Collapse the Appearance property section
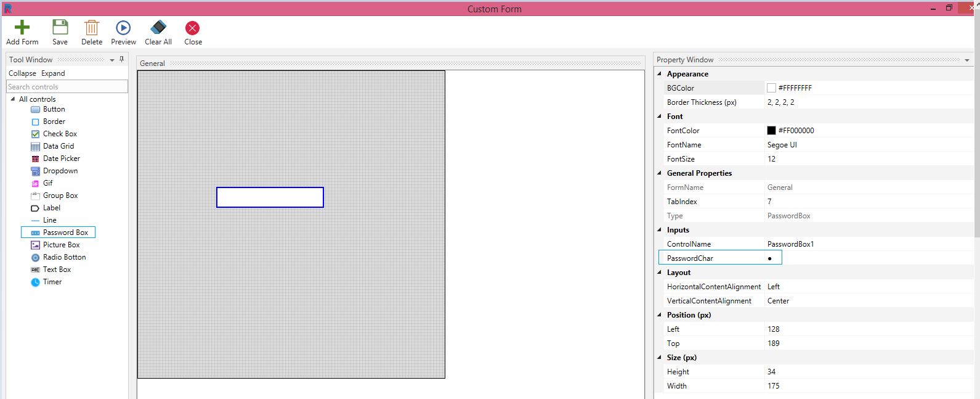This screenshot has width=980, height=399. (660, 74)
